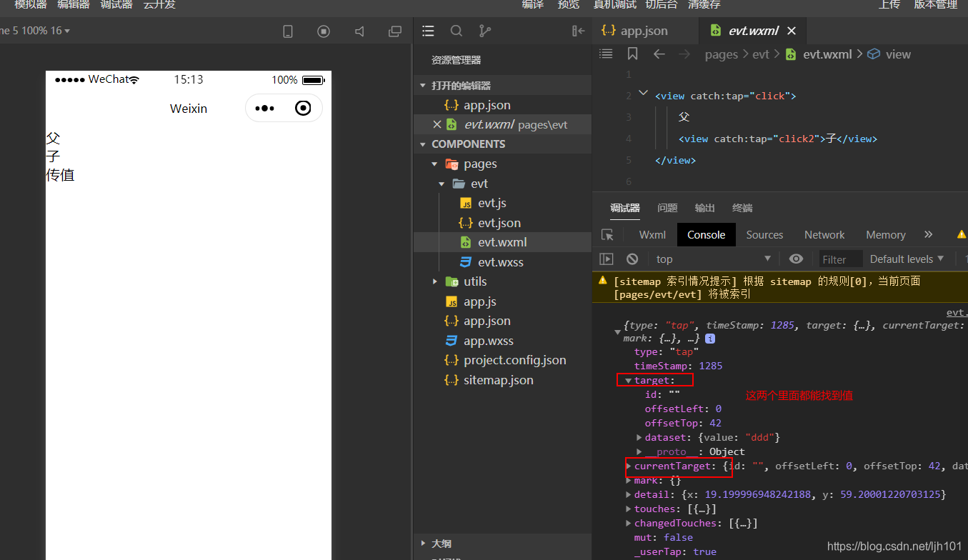Activate the element inspector icon
The height and width of the screenshot is (560, 968).
pos(607,234)
